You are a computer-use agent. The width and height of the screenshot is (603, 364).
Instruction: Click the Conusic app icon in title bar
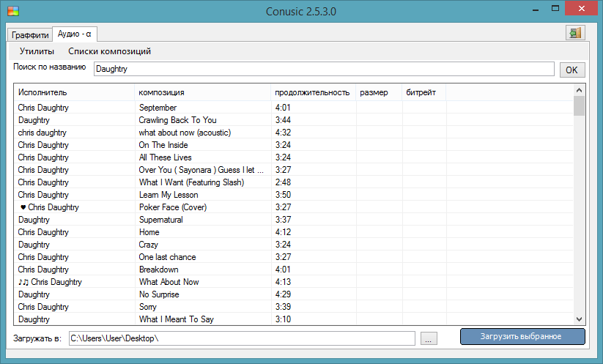point(13,11)
